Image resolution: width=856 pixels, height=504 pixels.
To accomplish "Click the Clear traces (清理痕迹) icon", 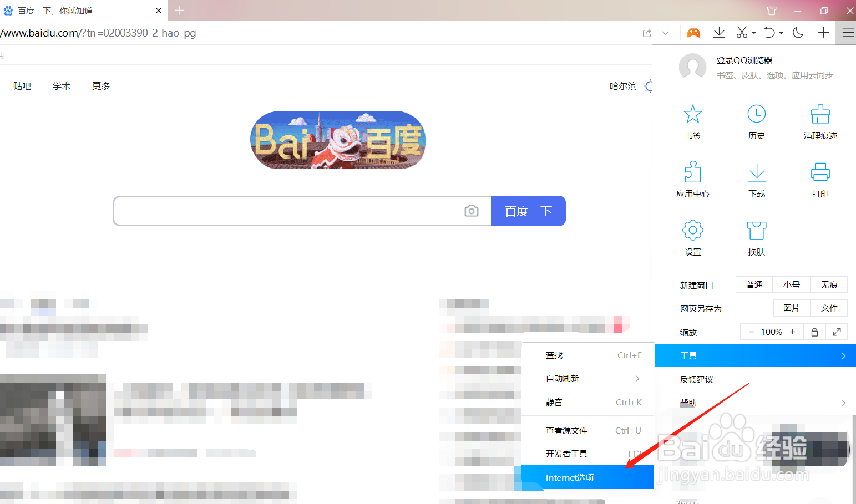I will pyautogui.click(x=820, y=114).
